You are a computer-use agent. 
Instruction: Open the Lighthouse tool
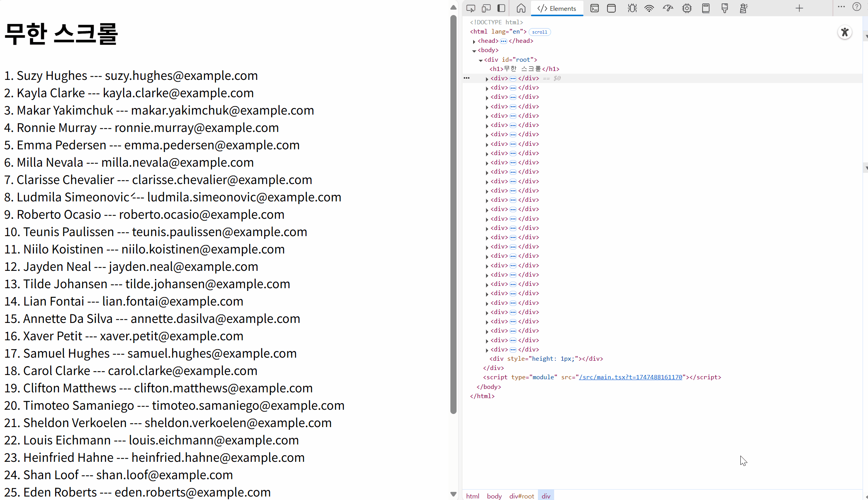[743, 8]
